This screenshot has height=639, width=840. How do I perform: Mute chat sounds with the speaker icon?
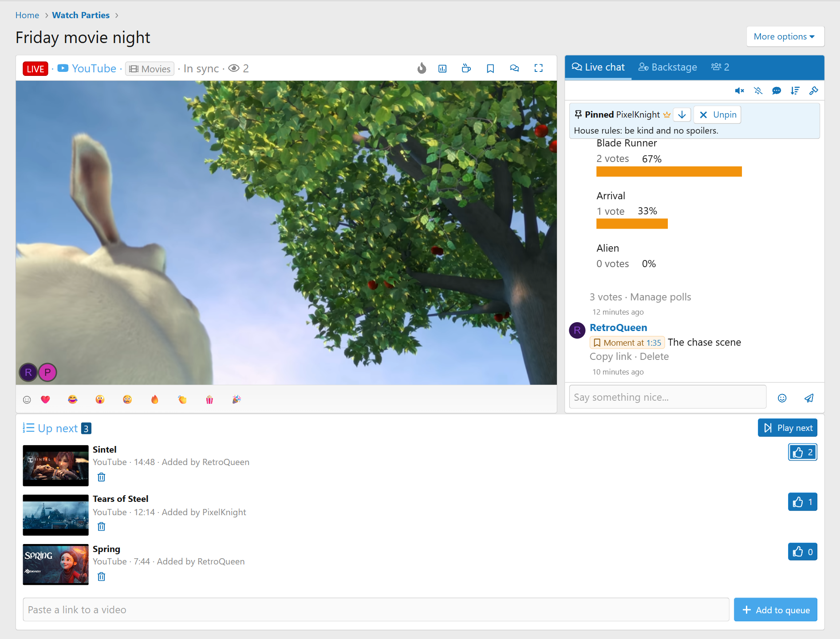[739, 91]
